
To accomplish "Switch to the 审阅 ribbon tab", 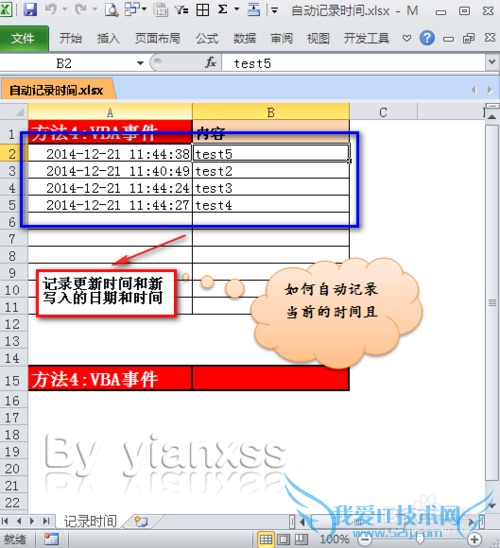I will [282, 38].
